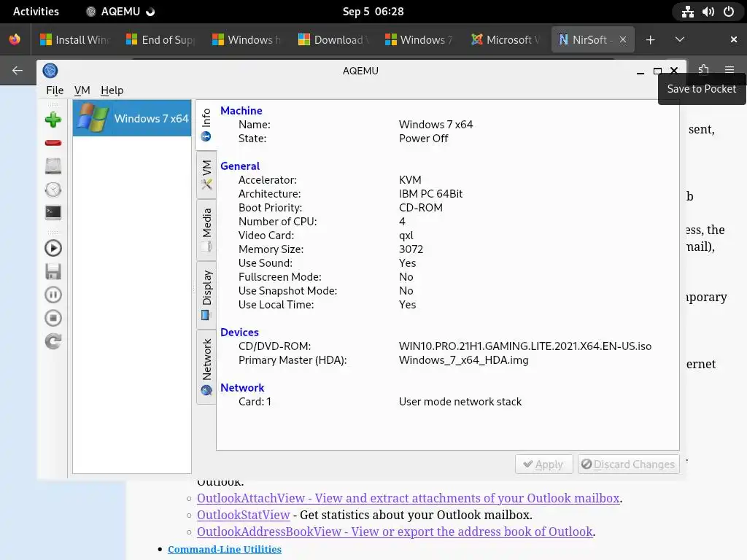Click the Power Off state value
Image resolution: width=747 pixels, height=560 pixels.
point(424,139)
